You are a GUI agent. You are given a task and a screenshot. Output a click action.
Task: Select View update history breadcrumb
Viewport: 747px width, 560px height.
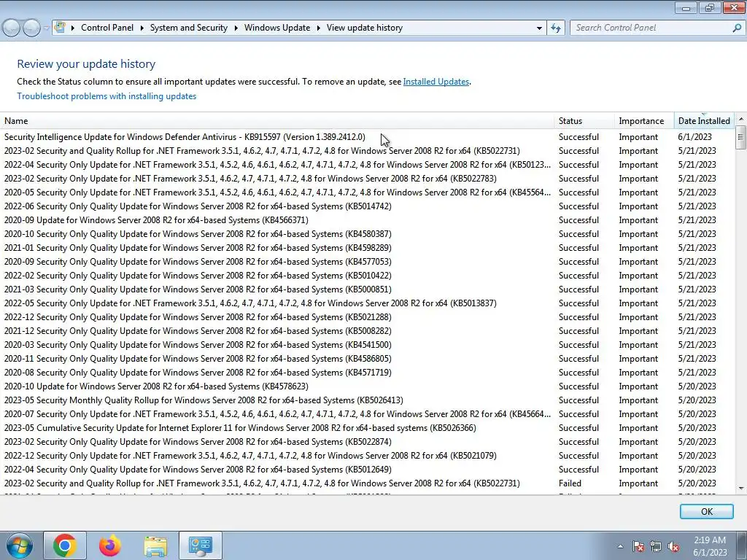pos(365,28)
